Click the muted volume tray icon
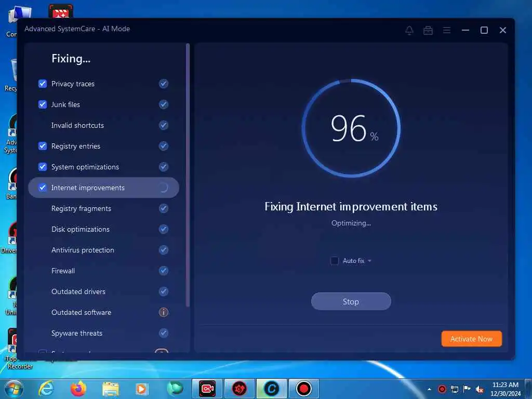This screenshot has width=532, height=399. coord(480,390)
